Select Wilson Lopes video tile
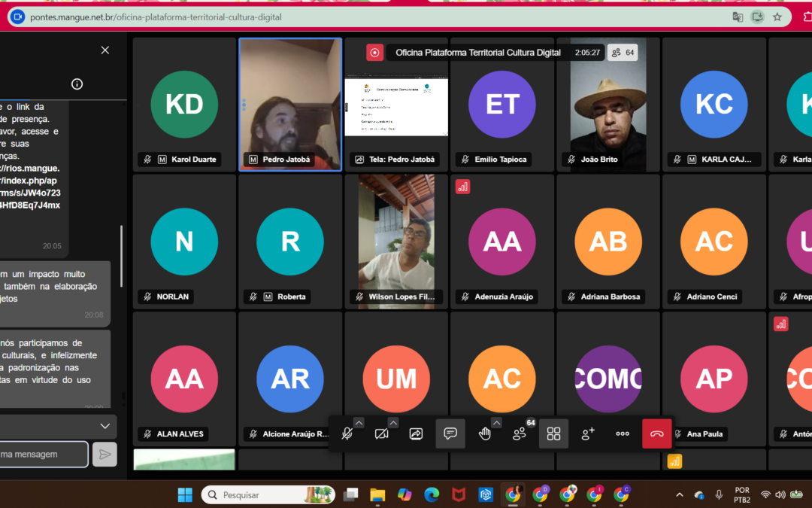Viewport: 812px width, 508px height. [396, 242]
